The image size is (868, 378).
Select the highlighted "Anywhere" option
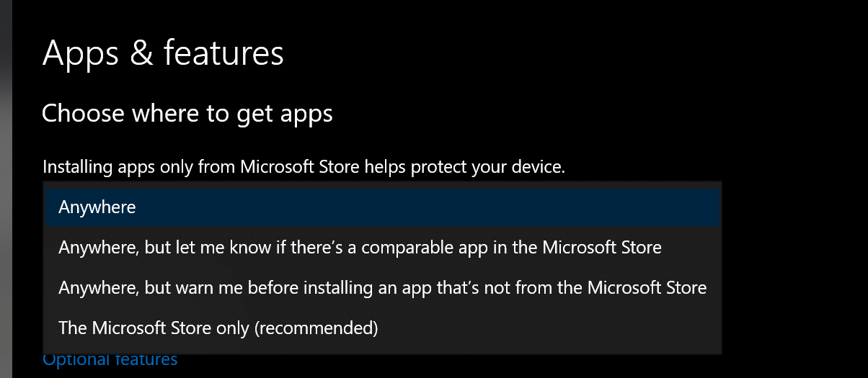(383, 207)
